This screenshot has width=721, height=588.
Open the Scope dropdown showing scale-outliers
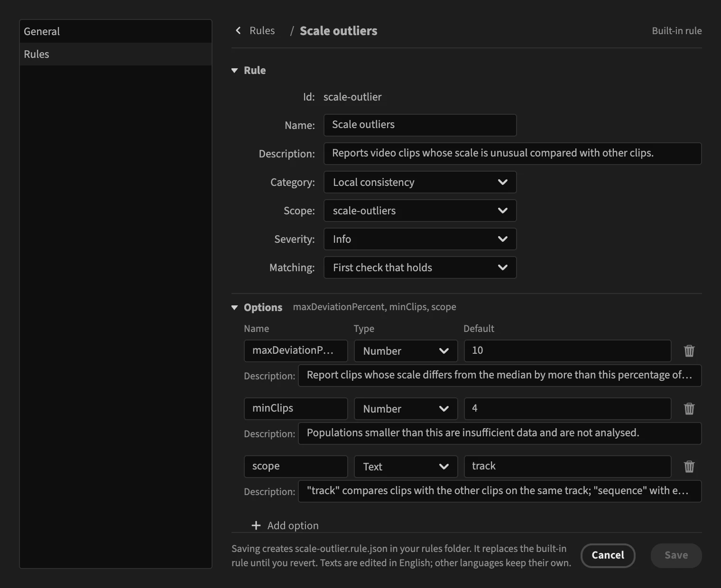[x=420, y=211]
